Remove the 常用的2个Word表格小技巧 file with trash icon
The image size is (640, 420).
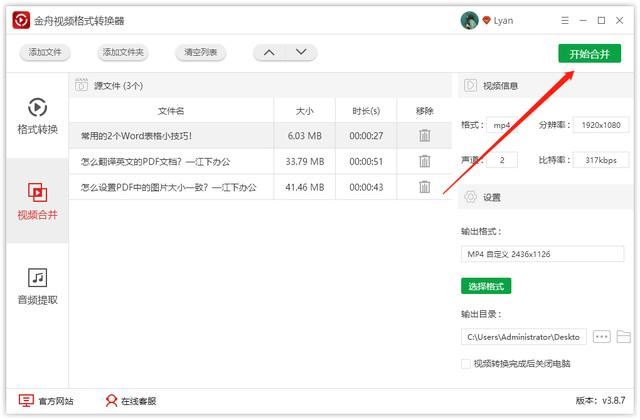click(x=424, y=136)
